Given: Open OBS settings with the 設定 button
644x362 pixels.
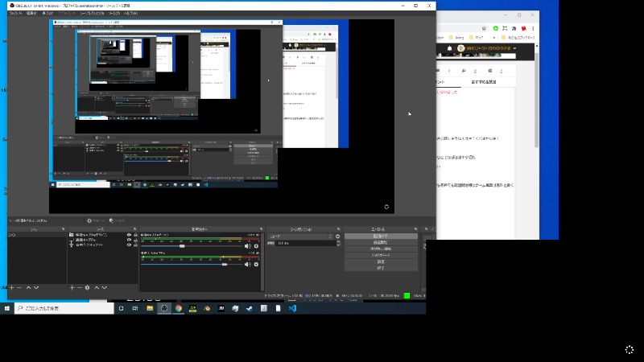Looking at the screenshot, I should [382, 261].
